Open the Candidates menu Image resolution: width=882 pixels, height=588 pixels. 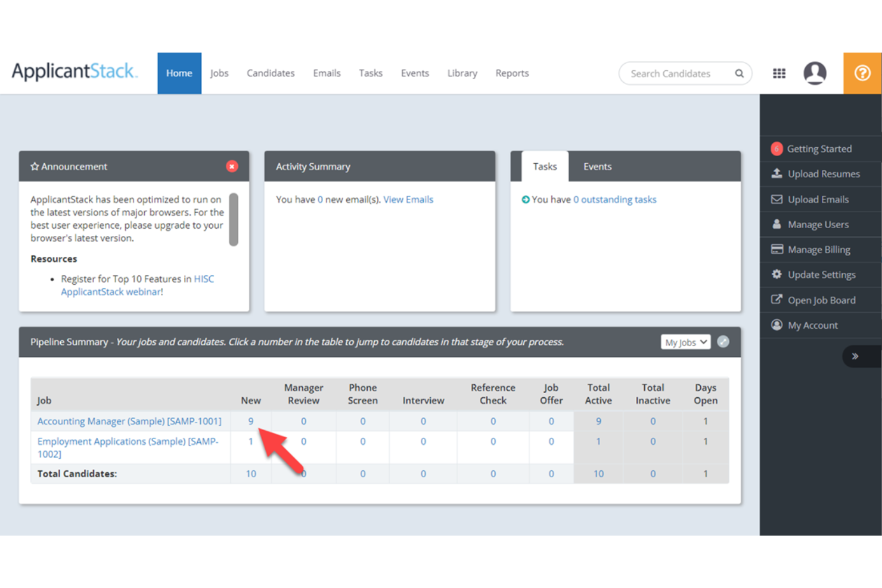pyautogui.click(x=271, y=73)
